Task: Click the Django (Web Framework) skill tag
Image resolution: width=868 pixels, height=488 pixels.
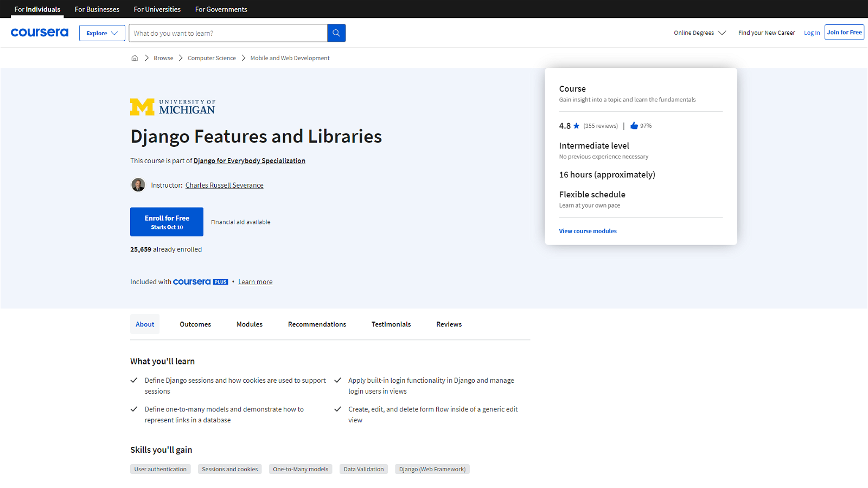Action: (x=432, y=469)
